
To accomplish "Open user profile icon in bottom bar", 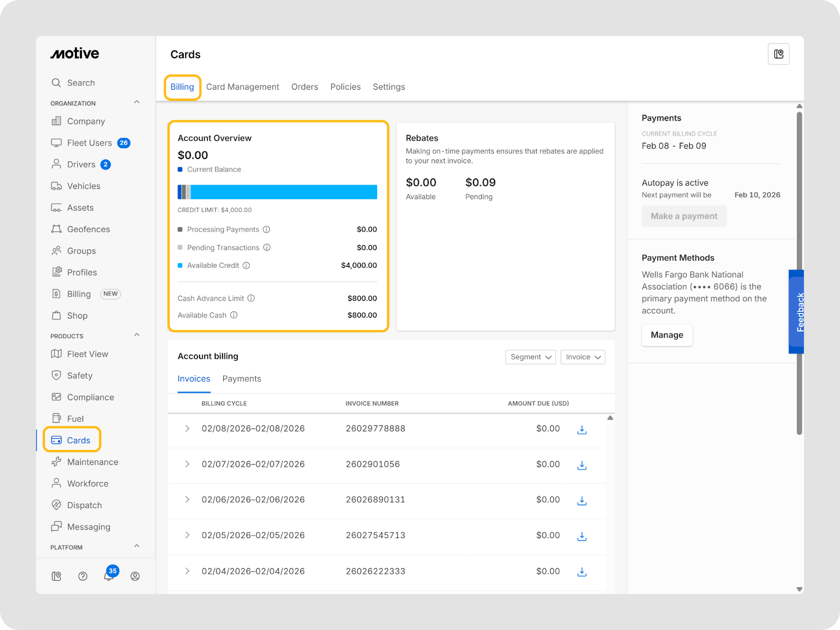I will (135, 576).
